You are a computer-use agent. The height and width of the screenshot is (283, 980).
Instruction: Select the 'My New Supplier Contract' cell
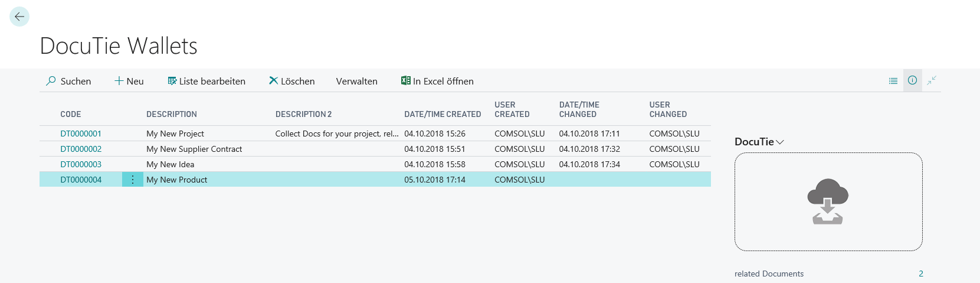(x=194, y=149)
